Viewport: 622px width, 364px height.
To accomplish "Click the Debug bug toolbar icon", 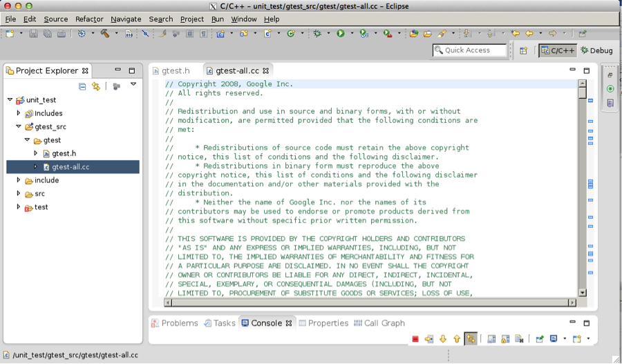I will [x=317, y=34].
